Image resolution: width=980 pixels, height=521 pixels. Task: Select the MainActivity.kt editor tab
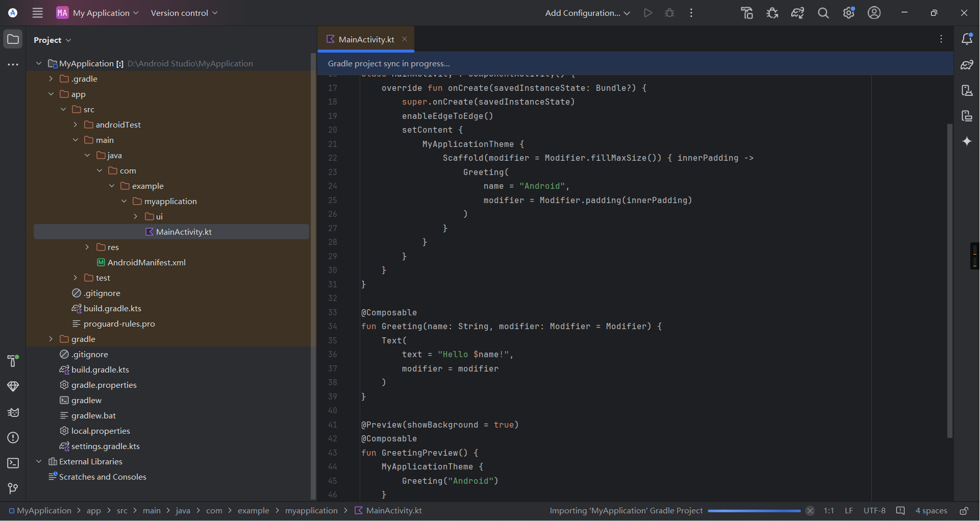[x=366, y=39]
